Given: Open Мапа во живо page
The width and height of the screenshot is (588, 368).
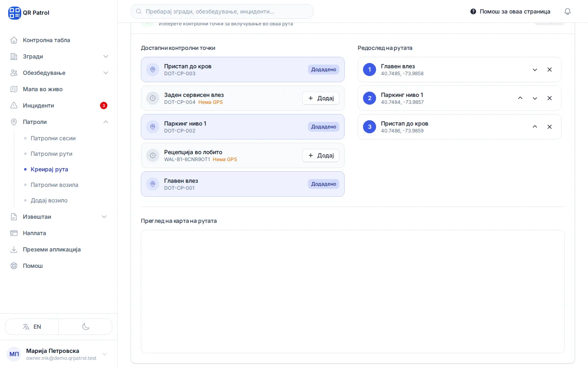Looking at the screenshot, I should click(x=59, y=89).
